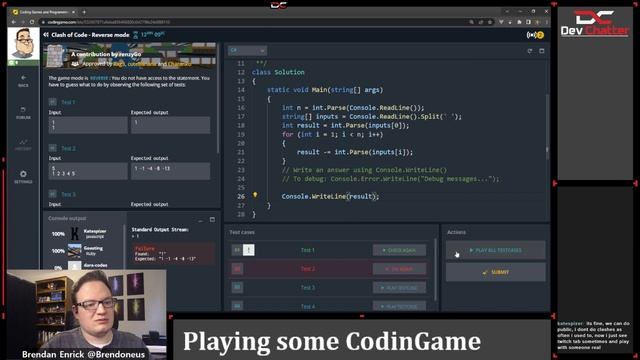This screenshot has height=360, width=640.
Task: Click the user avatar in the sidebar
Action: 23,44
